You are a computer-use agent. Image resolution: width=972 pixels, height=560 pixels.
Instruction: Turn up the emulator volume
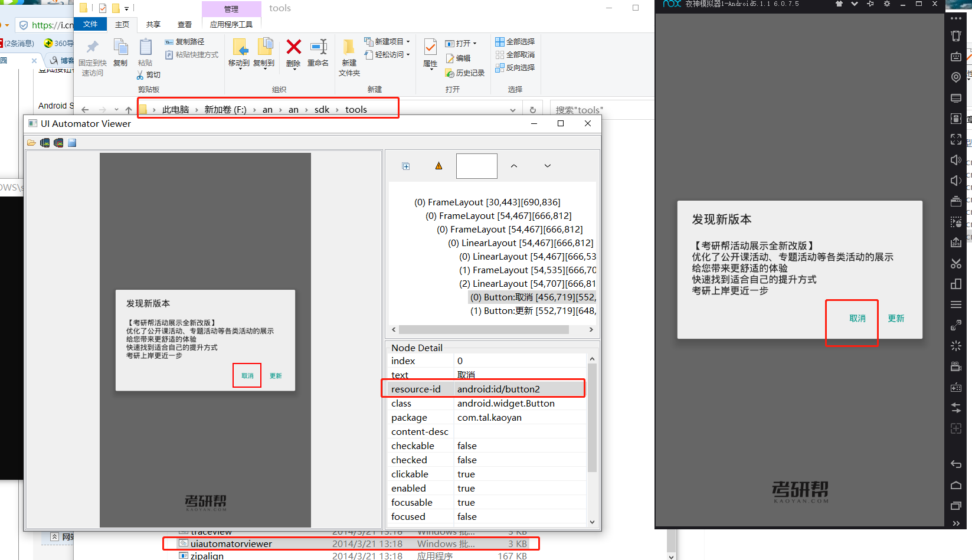957,160
